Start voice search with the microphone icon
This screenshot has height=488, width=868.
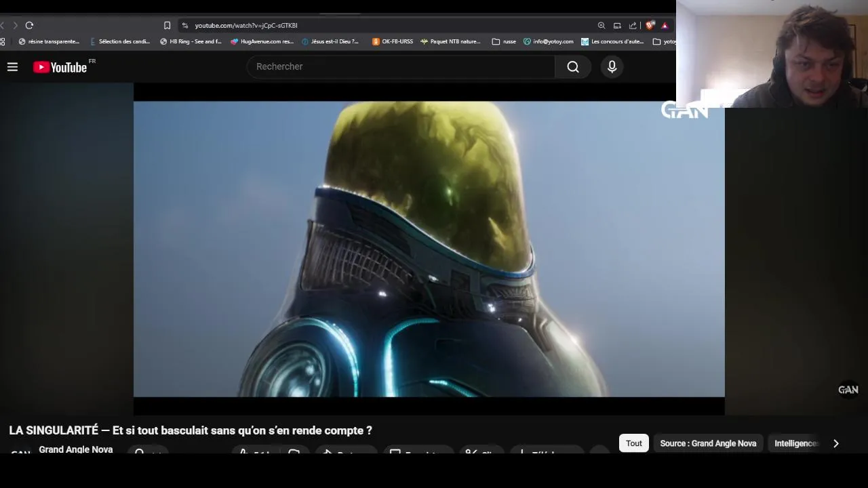612,66
